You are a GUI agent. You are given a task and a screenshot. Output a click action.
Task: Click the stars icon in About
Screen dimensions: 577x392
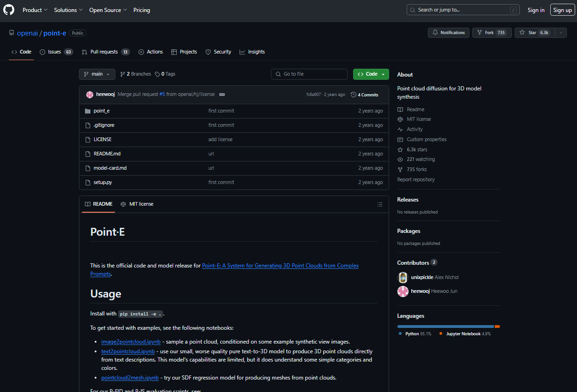point(400,149)
